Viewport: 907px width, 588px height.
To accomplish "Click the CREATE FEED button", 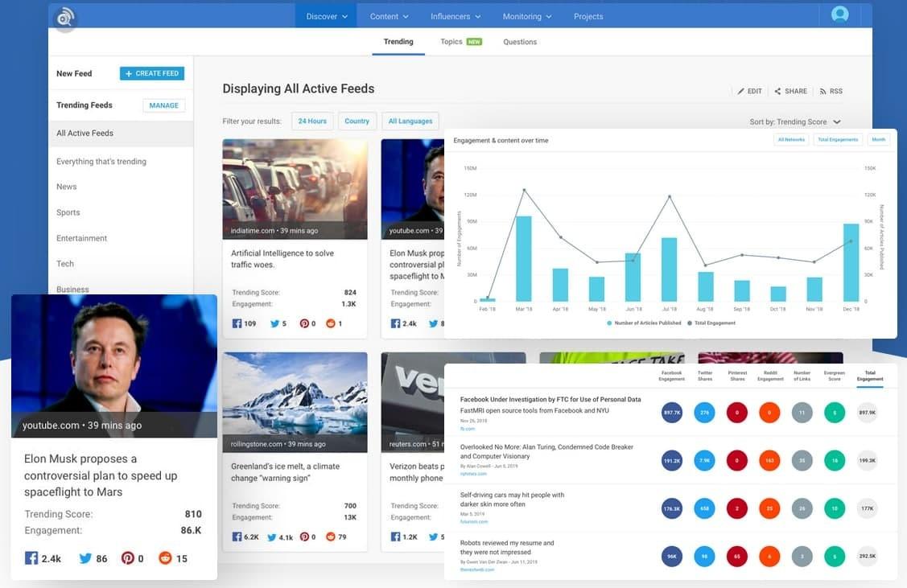I will (152, 73).
